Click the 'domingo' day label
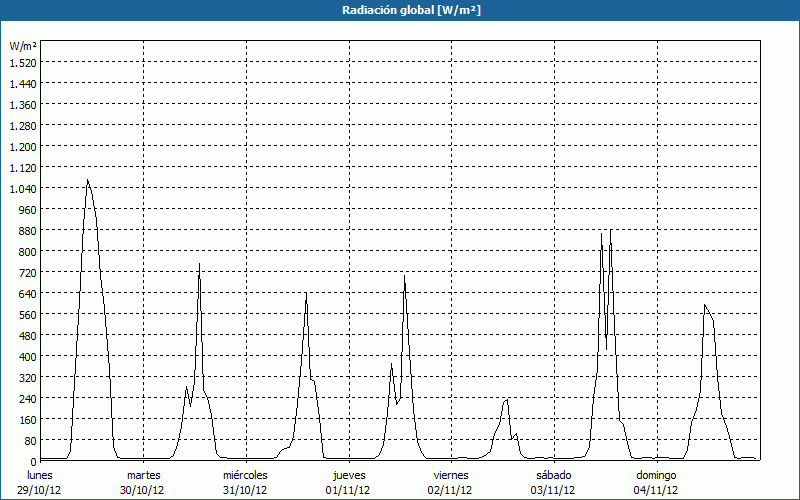Image resolution: width=800 pixels, height=500 pixels. [x=656, y=475]
